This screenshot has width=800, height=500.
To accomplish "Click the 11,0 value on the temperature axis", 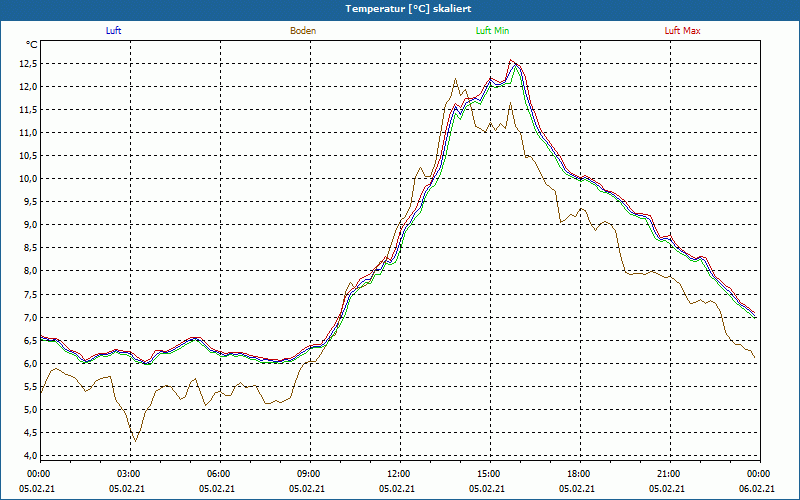I will click(x=28, y=133).
